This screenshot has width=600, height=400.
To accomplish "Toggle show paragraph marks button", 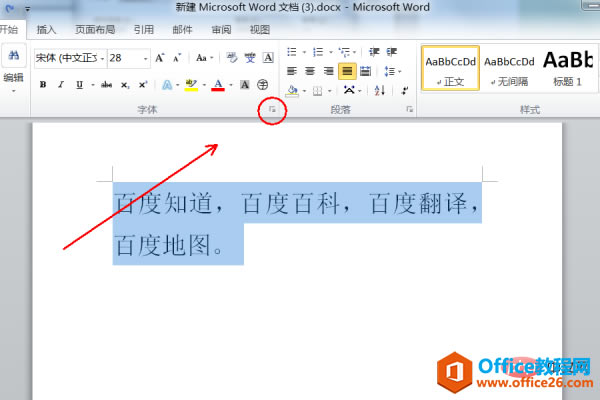I will [404, 91].
